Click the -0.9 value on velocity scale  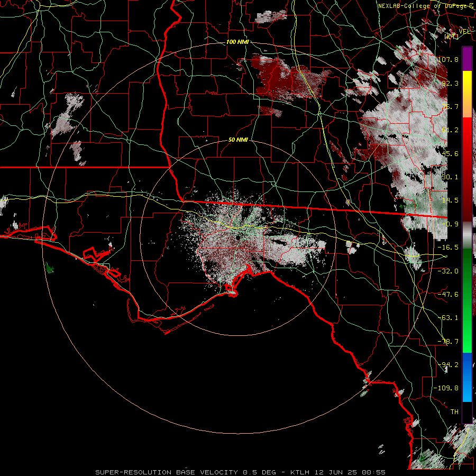tap(450, 224)
